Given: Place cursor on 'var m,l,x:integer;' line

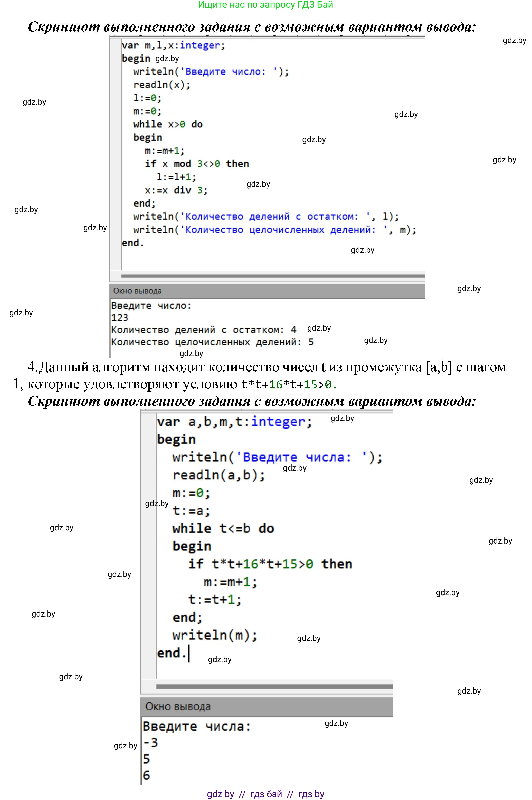Looking at the screenshot, I should click(x=173, y=45).
